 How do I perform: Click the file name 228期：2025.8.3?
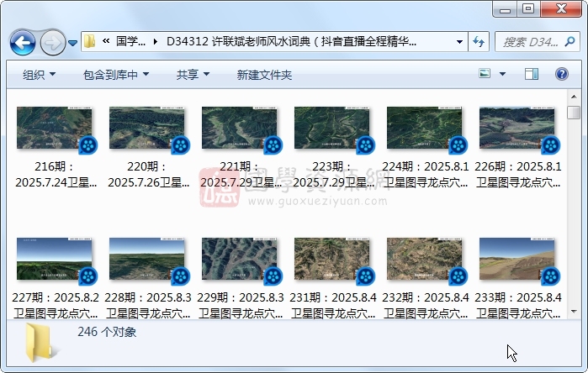(148, 305)
